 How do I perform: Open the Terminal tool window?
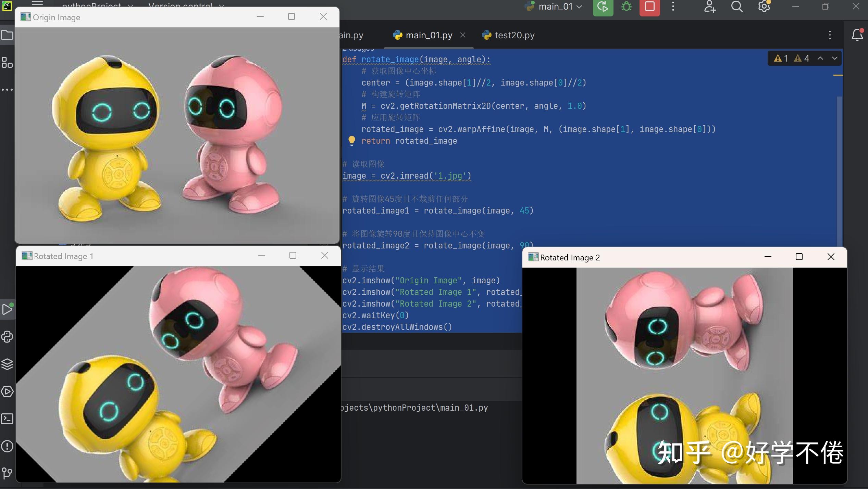[x=7, y=419]
